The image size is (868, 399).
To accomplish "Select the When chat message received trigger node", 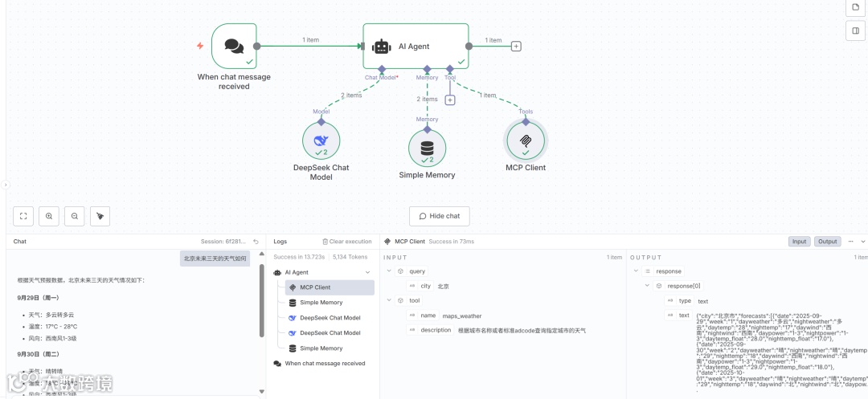I will [x=234, y=46].
